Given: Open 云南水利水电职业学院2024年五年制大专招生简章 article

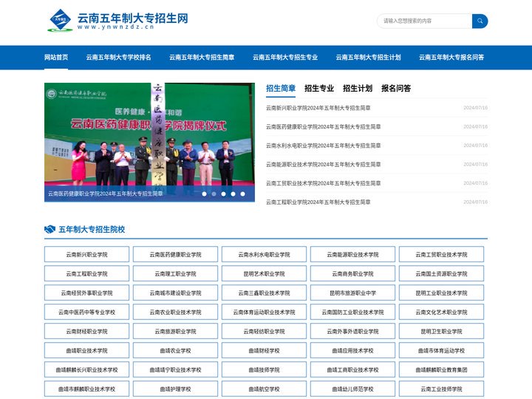Looking at the screenshot, I should coord(323,146).
